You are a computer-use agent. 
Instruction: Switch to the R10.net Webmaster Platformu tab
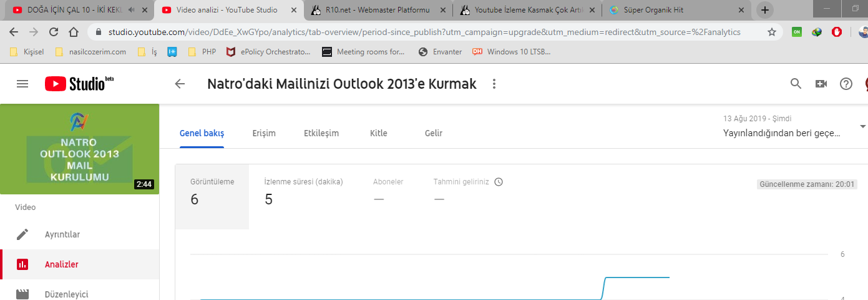pos(379,10)
